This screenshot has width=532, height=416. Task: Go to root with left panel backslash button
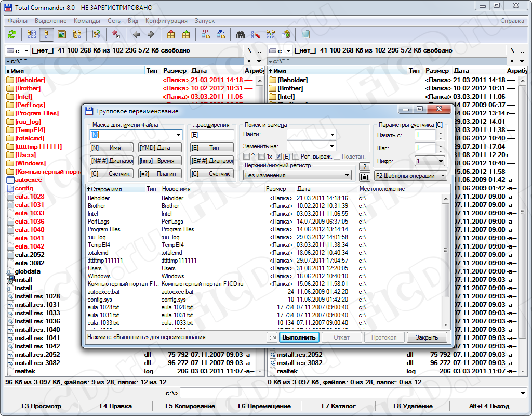coord(249,50)
